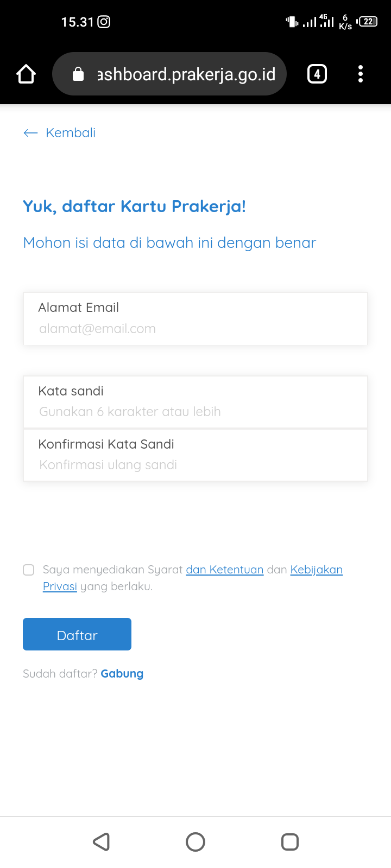
Task: Tap the Android home circle button
Action: (195, 842)
